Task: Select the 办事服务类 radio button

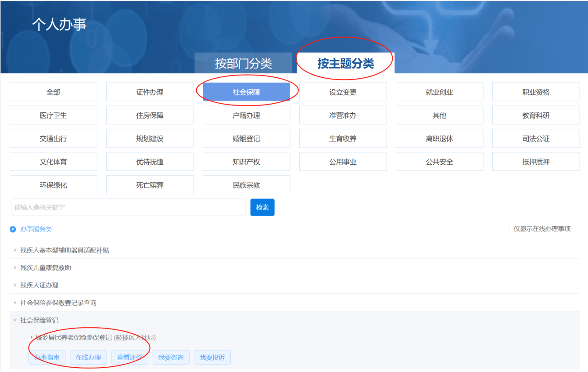Action: click(x=13, y=229)
